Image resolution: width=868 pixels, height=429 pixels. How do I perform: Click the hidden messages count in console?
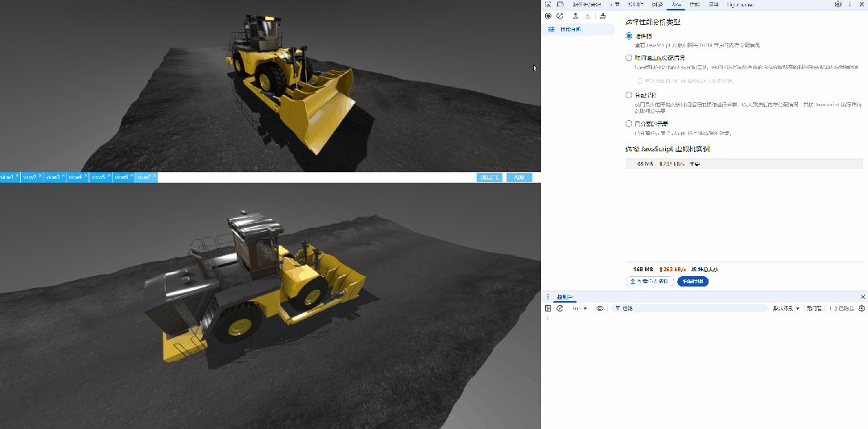(x=841, y=308)
